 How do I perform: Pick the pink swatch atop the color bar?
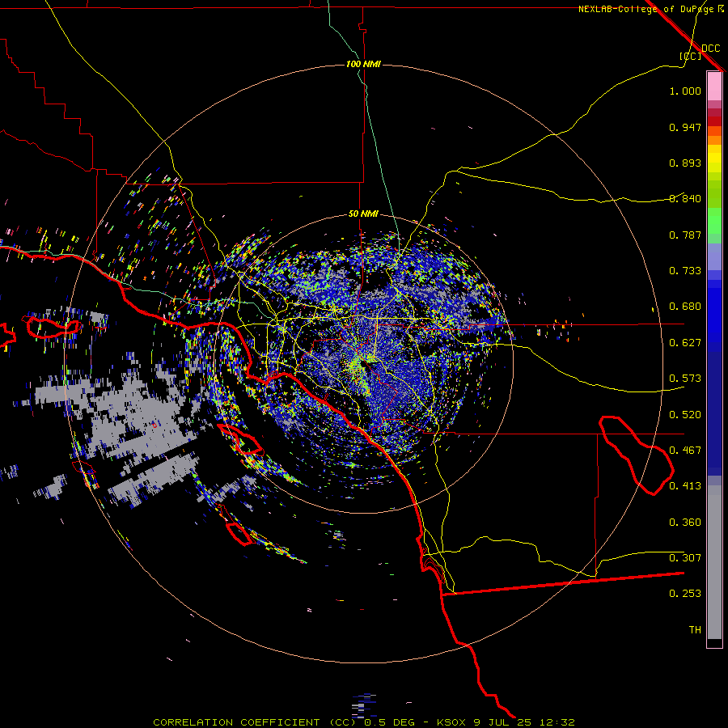coord(714,86)
